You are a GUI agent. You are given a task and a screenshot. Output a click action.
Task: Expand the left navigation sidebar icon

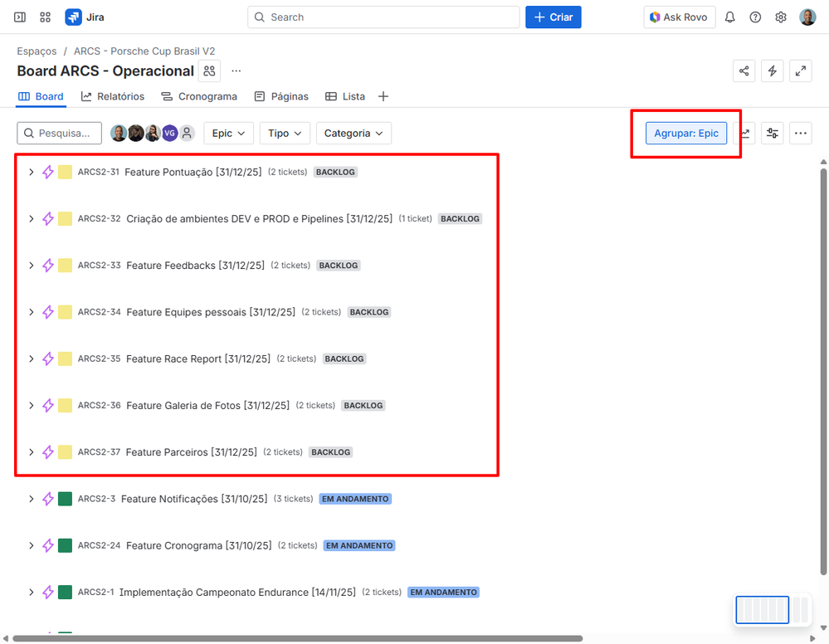pyautogui.click(x=19, y=17)
